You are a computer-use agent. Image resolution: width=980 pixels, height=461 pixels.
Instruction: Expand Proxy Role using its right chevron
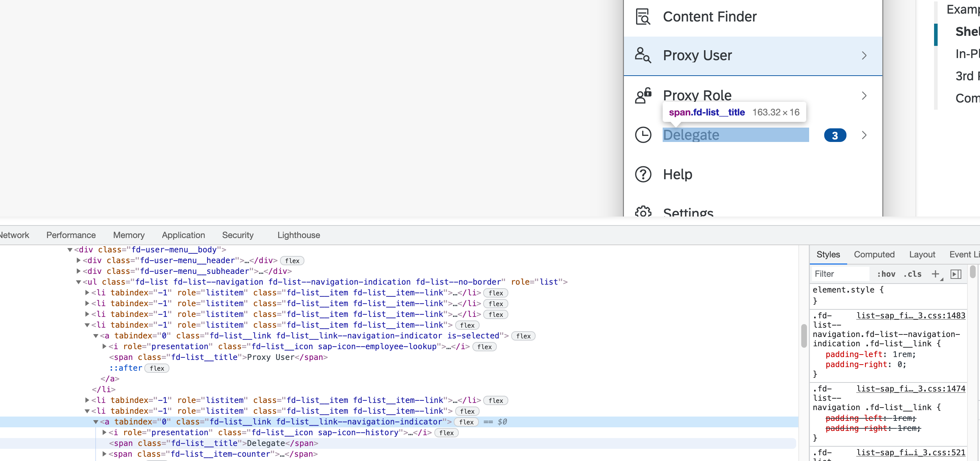[864, 95]
